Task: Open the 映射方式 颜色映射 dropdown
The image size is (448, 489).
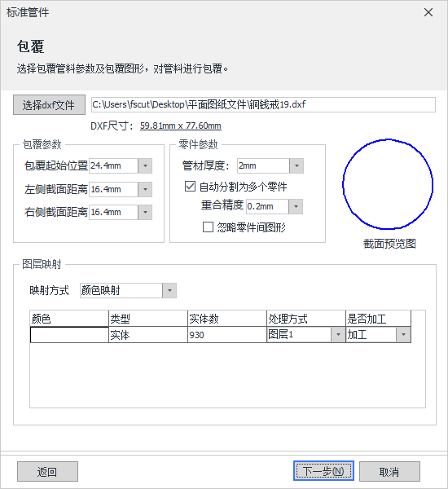Action: point(128,291)
